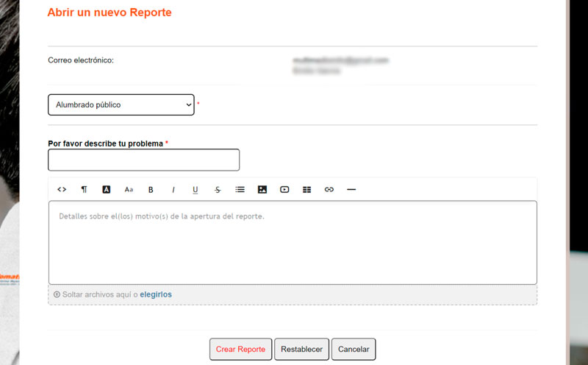Open the paragraph format options
Viewport: 588px width, 365px height.
coord(84,190)
